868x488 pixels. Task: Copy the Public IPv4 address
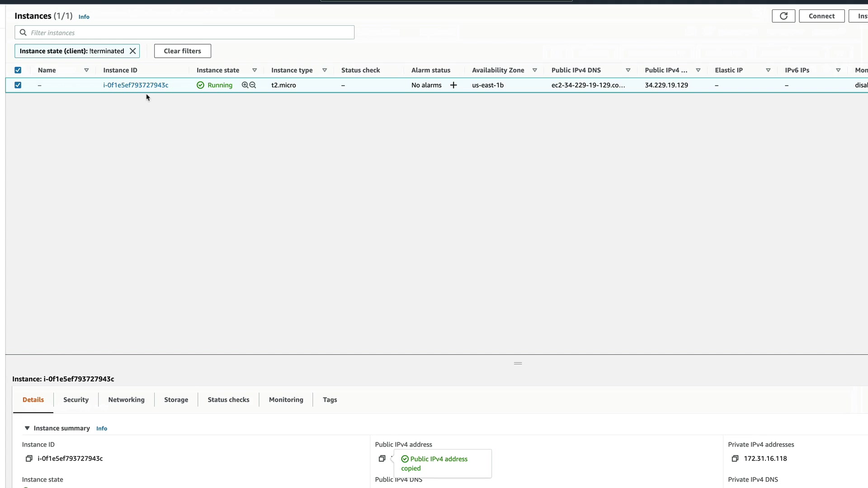click(x=382, y=459)
